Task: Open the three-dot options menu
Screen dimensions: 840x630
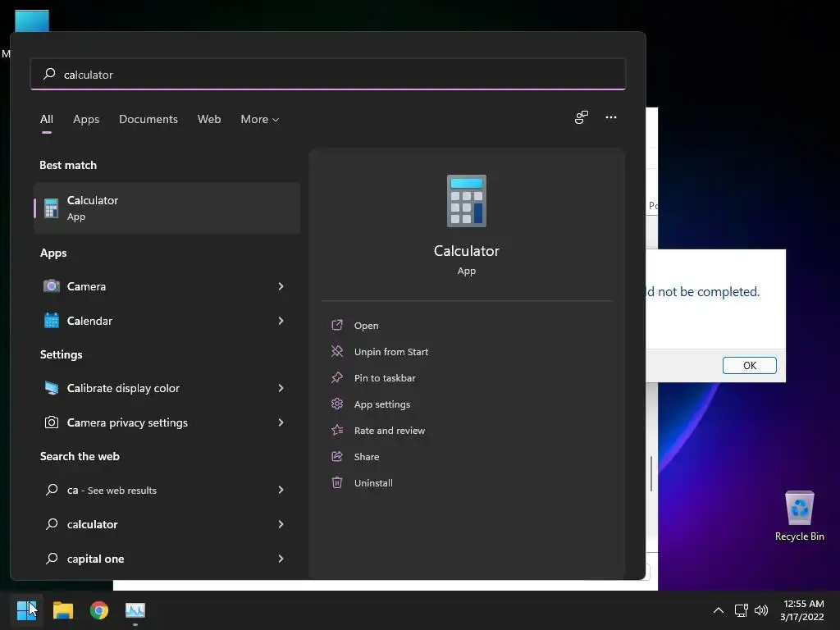Action: [x=610, y=117]
